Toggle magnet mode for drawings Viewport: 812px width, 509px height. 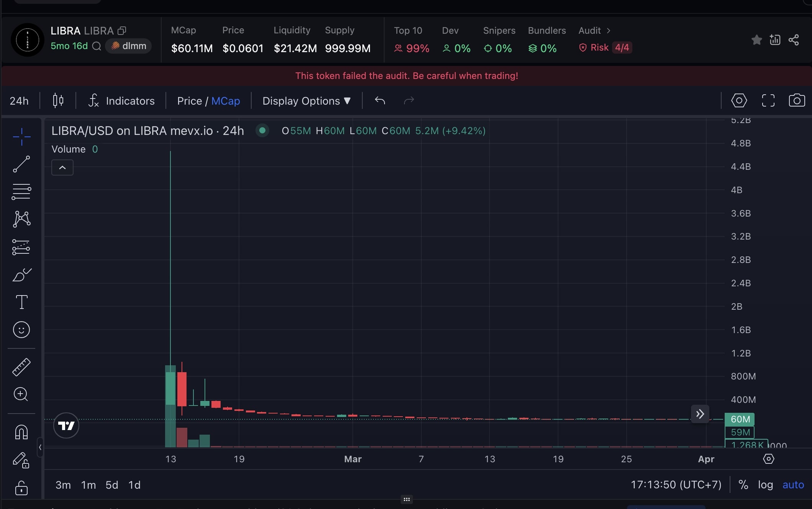coord(21,432)
